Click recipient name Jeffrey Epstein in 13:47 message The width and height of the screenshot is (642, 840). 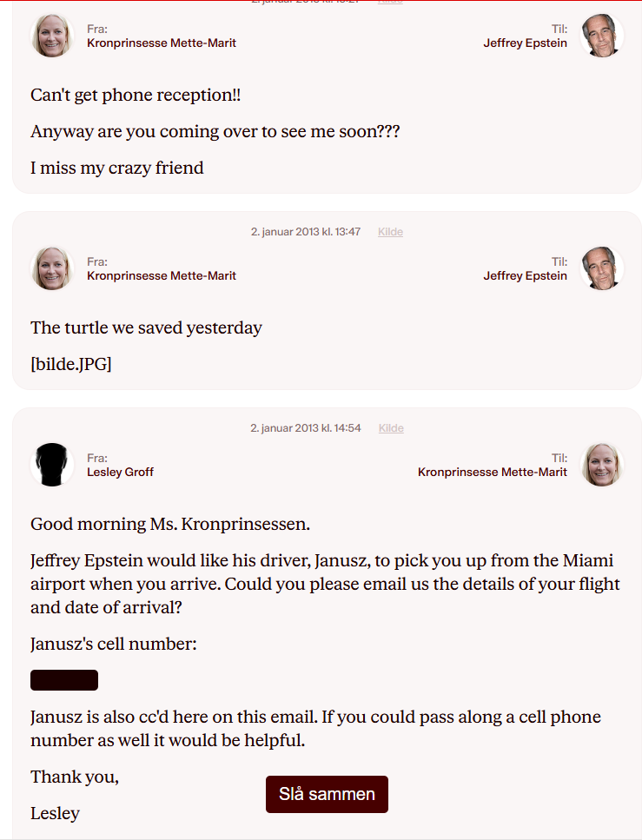(x=525, y=276)
